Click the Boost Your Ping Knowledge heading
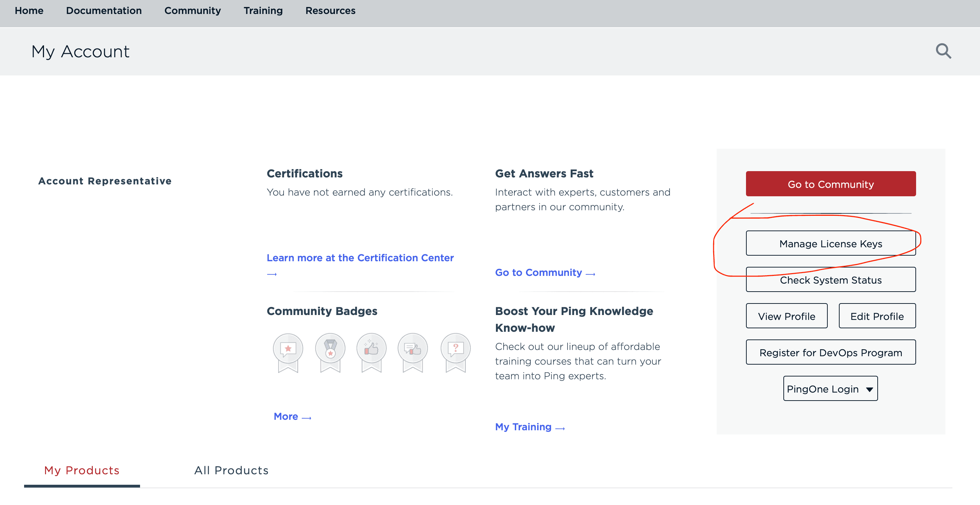The width and height of the screenshot is (980, 505). click(x=574, y=319)
